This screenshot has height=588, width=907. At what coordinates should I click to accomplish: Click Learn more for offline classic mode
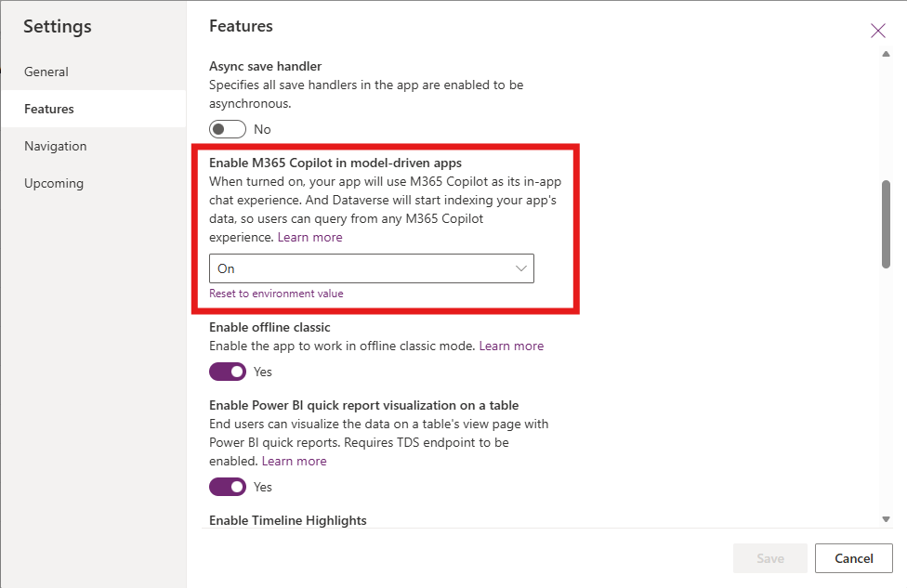pyautogui.click(x=511, y=346)
